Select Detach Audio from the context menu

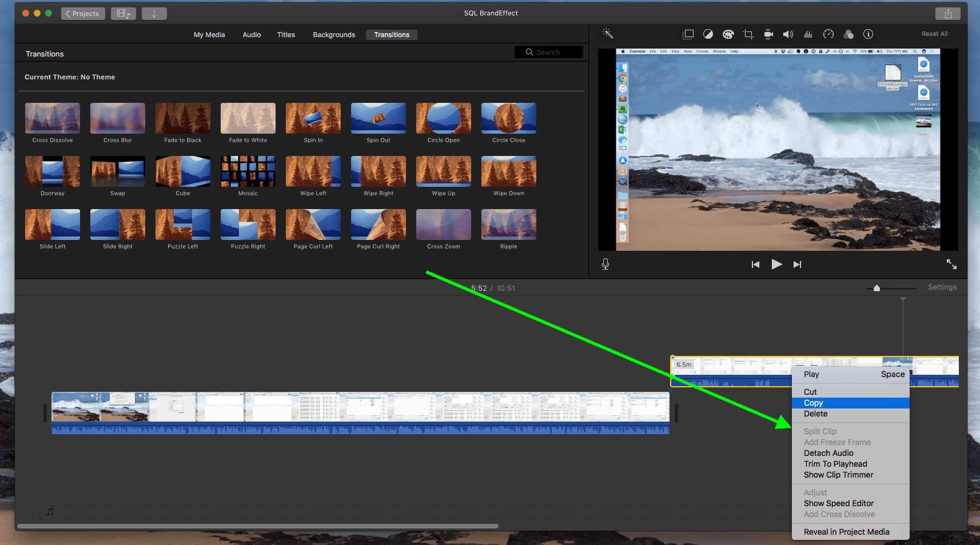click(x=828, y=452)
